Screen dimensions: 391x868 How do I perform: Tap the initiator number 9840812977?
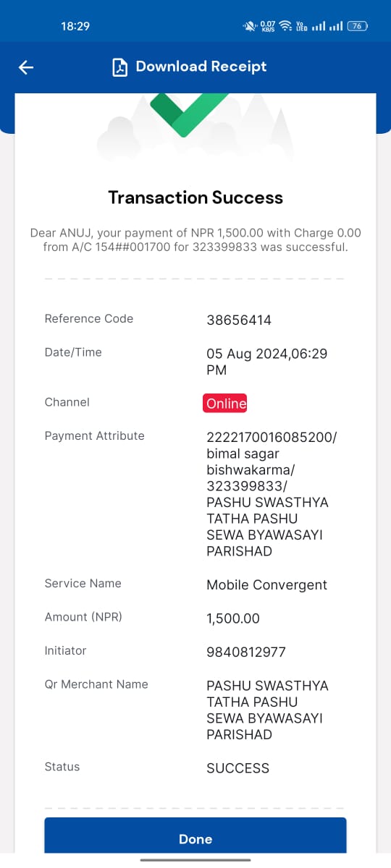[x=246, y=652]
